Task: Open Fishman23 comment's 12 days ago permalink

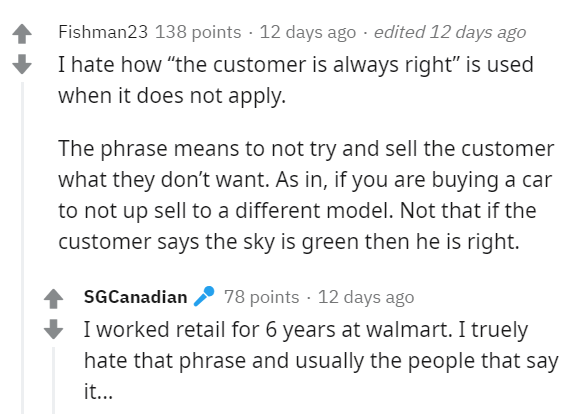Action: 308,33
